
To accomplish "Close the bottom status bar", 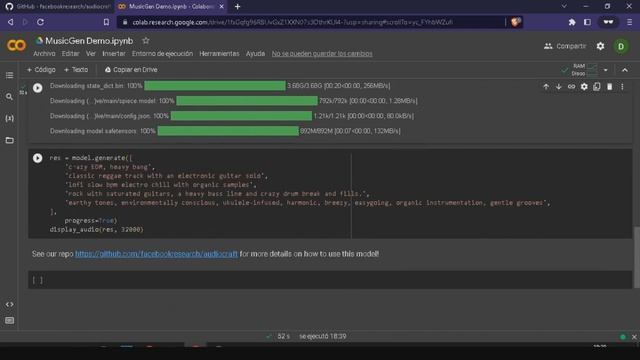I will pyautogui.click(x=634, y=337).
